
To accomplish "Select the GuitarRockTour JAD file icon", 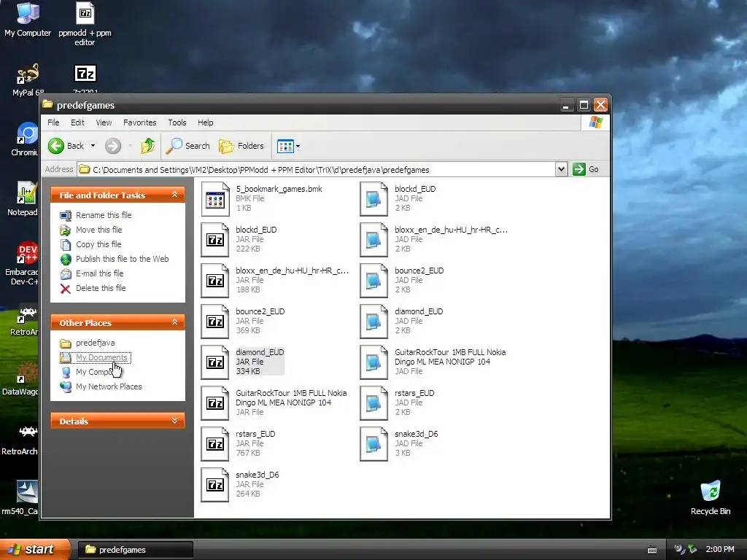I will [x=374, y=362].
